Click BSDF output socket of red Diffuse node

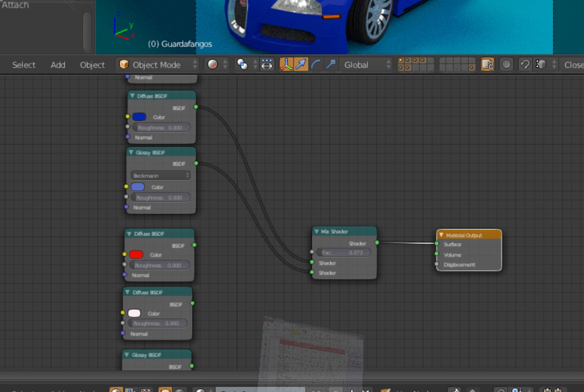point(194,245)
